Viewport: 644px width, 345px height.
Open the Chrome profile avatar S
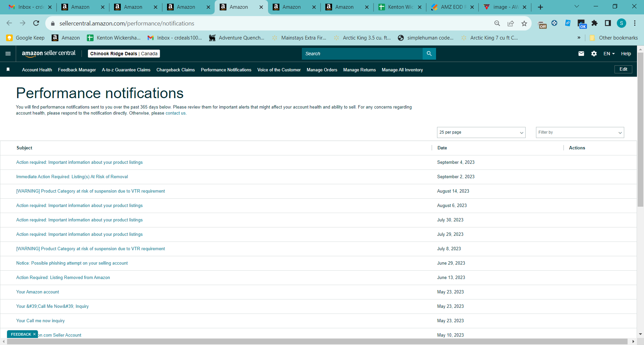[622, 23]
